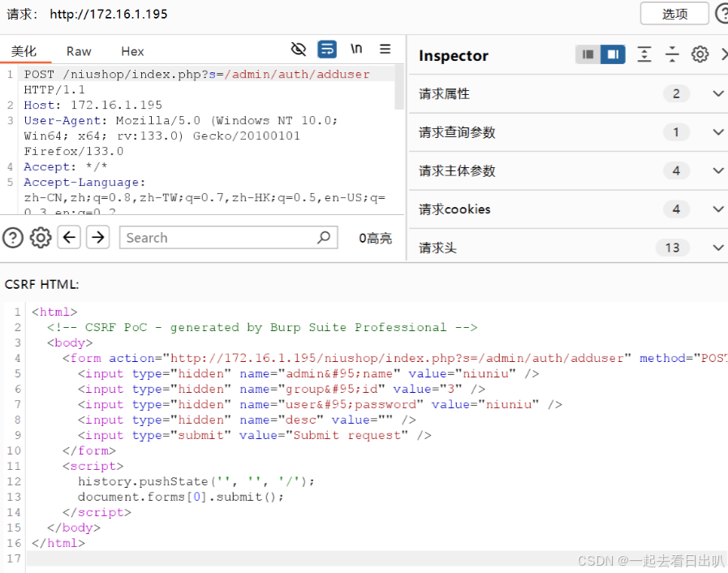Click the Host: 172.16.1.195 header line
Image resolution: width=728 pixels, height=573 pixels.
coord(93,105)
